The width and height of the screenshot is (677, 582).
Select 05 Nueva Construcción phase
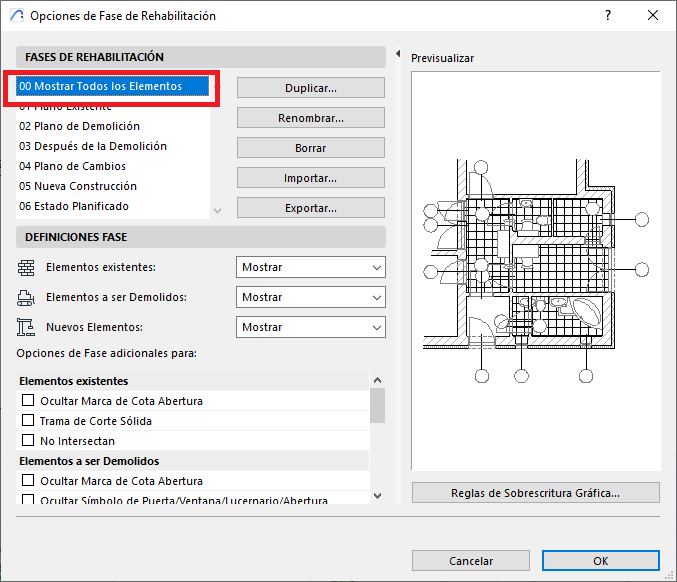click(77, 186)
